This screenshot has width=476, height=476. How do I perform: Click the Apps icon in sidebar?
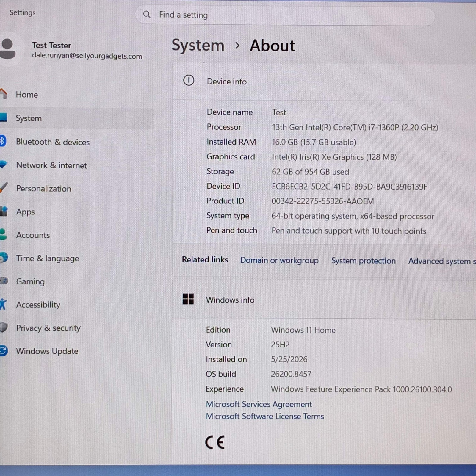click(4, 211)
